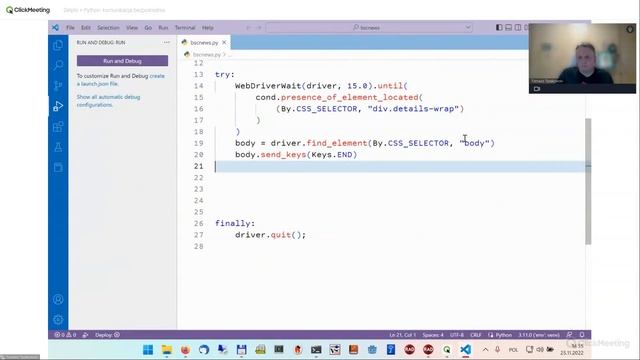
Task: Click the POL keyboard language indicator
Action: coord(513,350)
